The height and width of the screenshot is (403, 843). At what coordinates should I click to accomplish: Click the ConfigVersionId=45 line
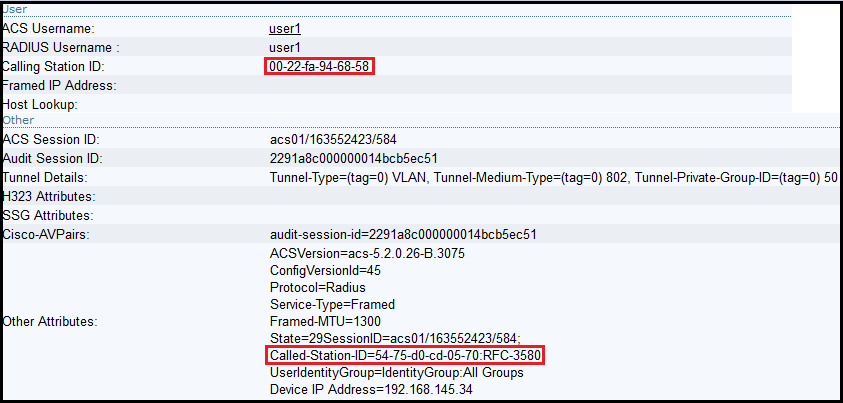tap(322, 270)
